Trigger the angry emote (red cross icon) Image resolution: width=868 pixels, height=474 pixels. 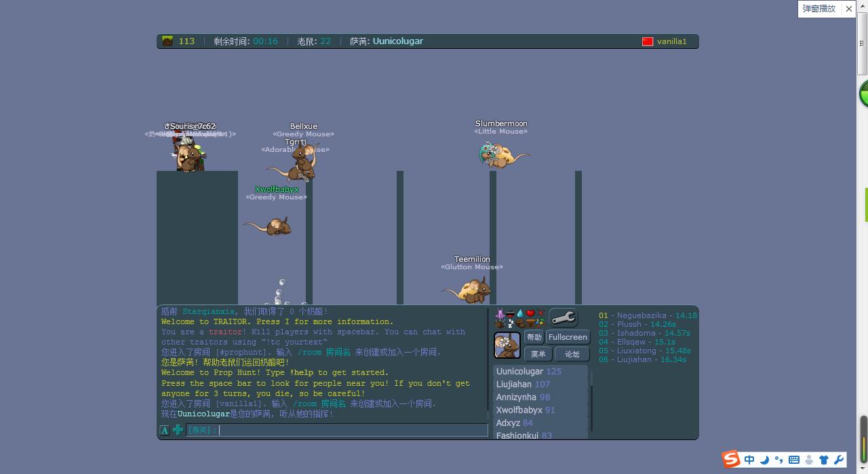click(x=540, y=313)
